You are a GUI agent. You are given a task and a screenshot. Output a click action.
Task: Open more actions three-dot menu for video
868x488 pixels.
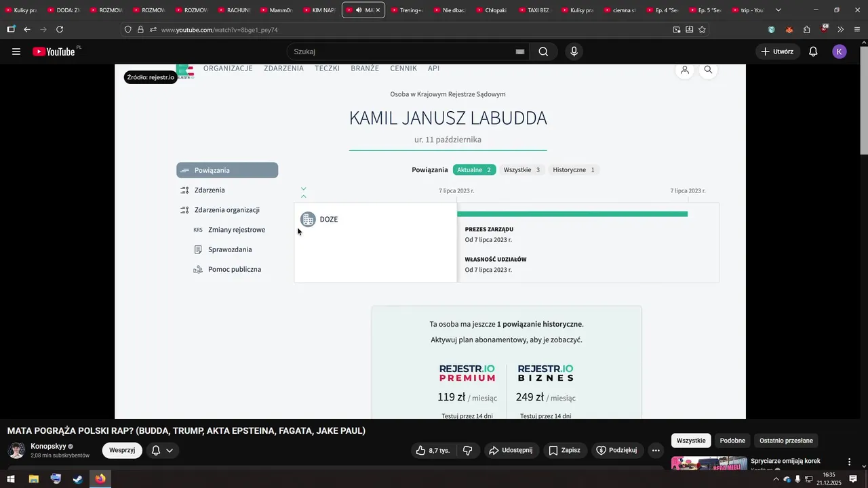coord(656,450)
